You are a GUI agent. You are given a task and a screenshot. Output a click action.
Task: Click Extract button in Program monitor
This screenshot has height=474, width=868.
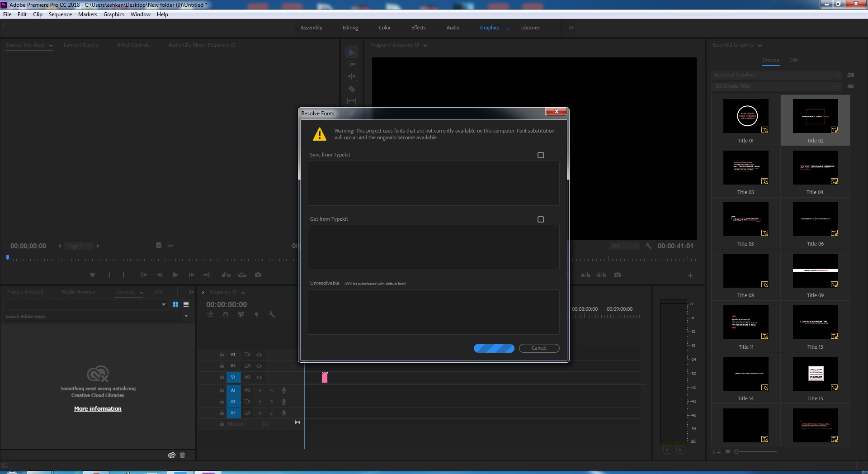[x=602, y=275]
